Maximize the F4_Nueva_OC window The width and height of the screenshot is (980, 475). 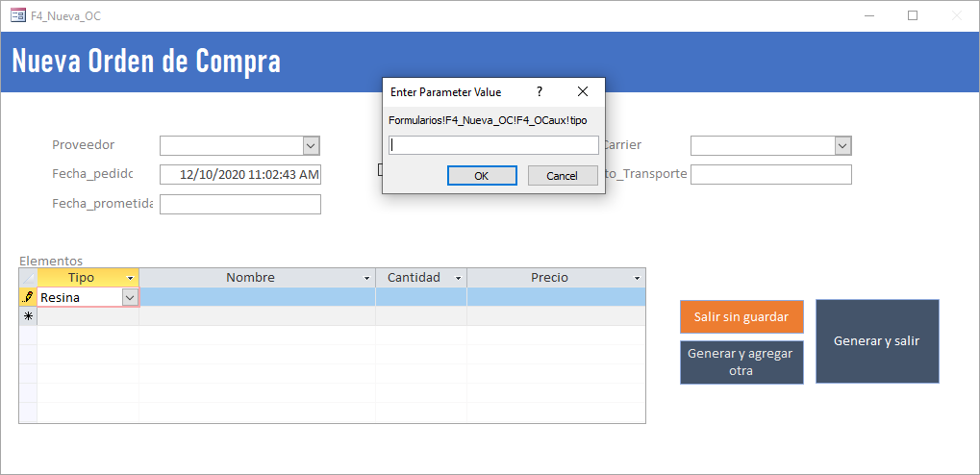[913, 15]
